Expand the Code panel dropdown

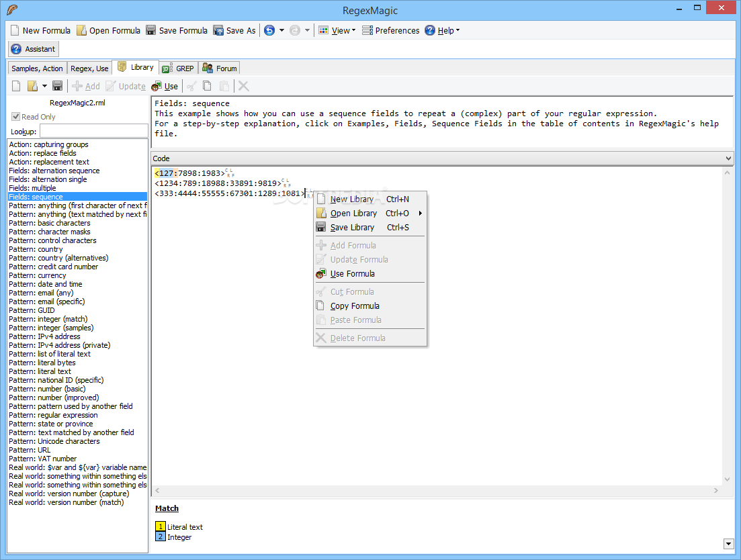[x=728, y=158]
